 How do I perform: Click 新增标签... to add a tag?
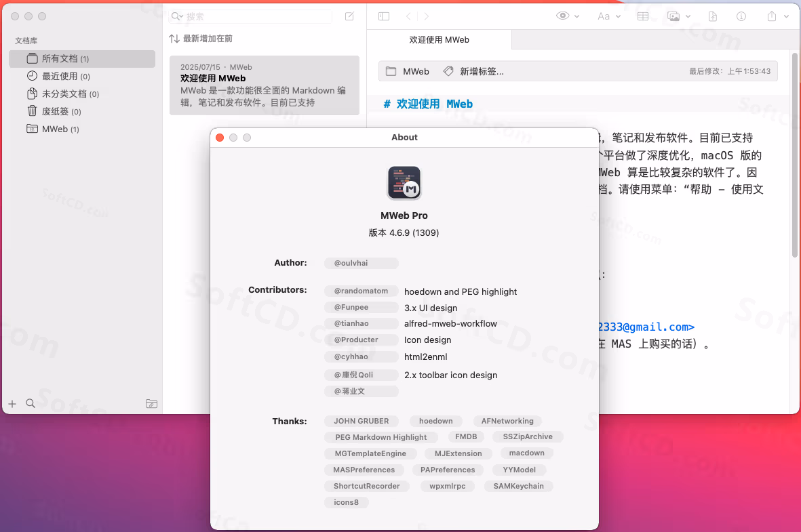click(482, 71)
